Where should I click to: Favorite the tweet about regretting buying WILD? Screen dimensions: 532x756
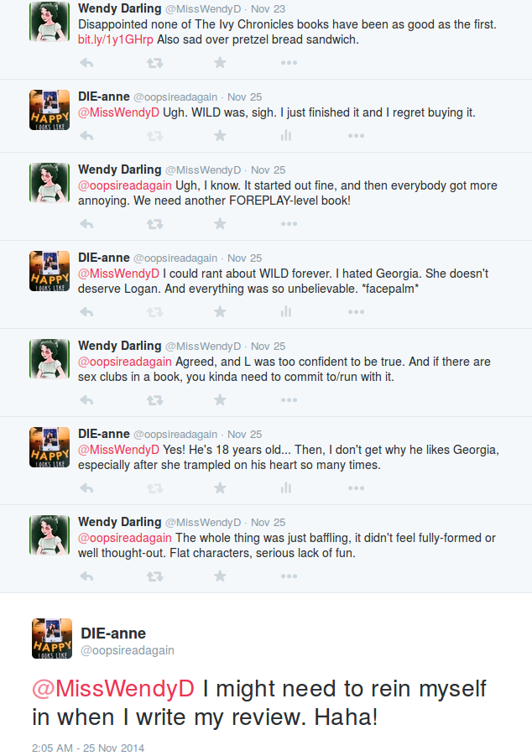[220, 135]
